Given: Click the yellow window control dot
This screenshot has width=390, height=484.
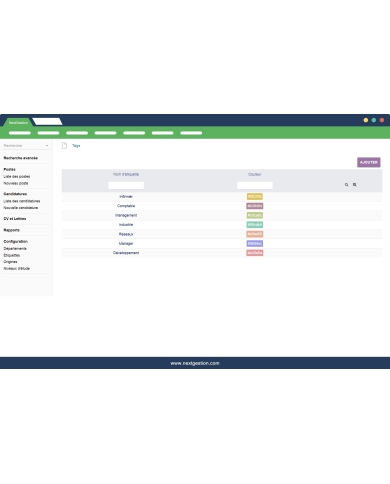Looking at the screenshot, I should coord(366,120).
